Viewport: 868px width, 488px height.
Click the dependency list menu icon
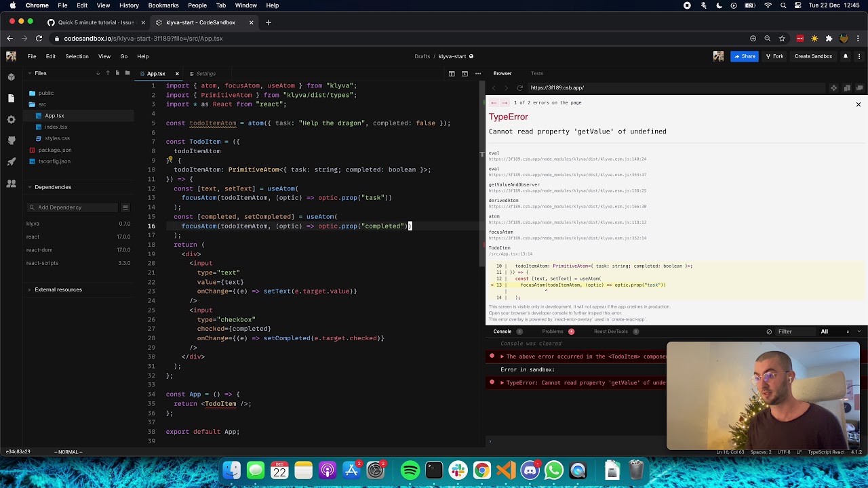click(x=125, y=207)
